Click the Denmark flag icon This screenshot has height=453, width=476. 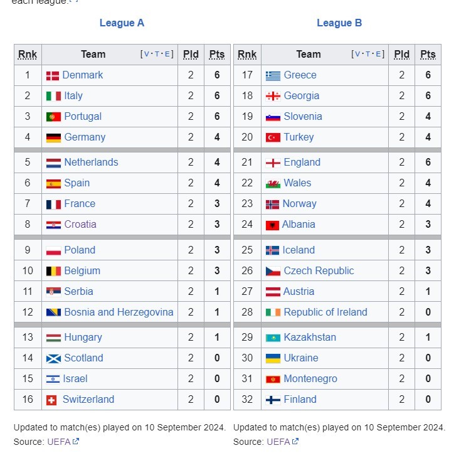[53, 75]
